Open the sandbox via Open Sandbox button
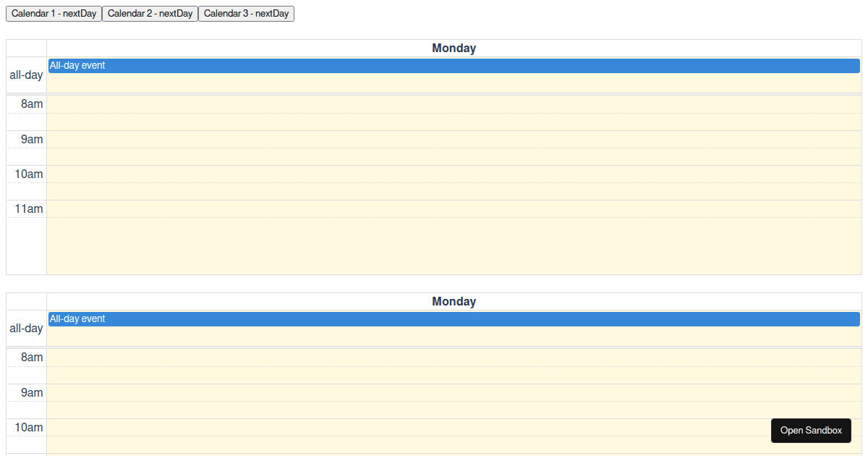868x456 pixels. [x=811, y=431]
